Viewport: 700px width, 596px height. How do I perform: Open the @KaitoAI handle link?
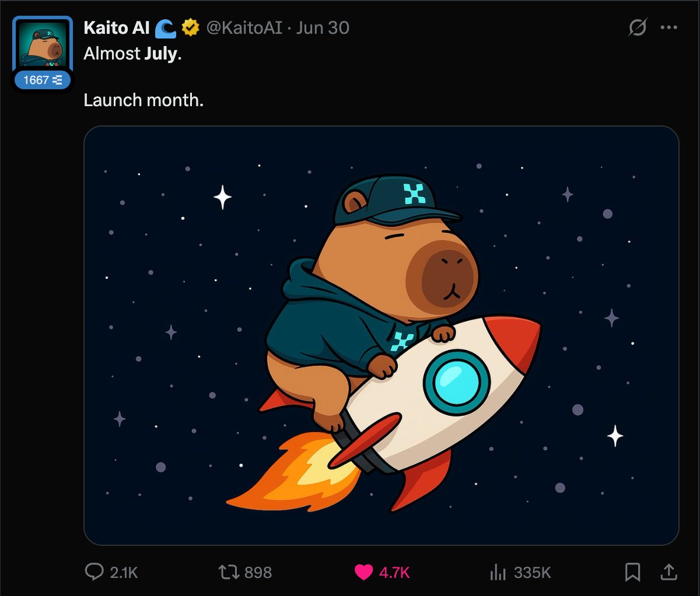click(244, 27)
